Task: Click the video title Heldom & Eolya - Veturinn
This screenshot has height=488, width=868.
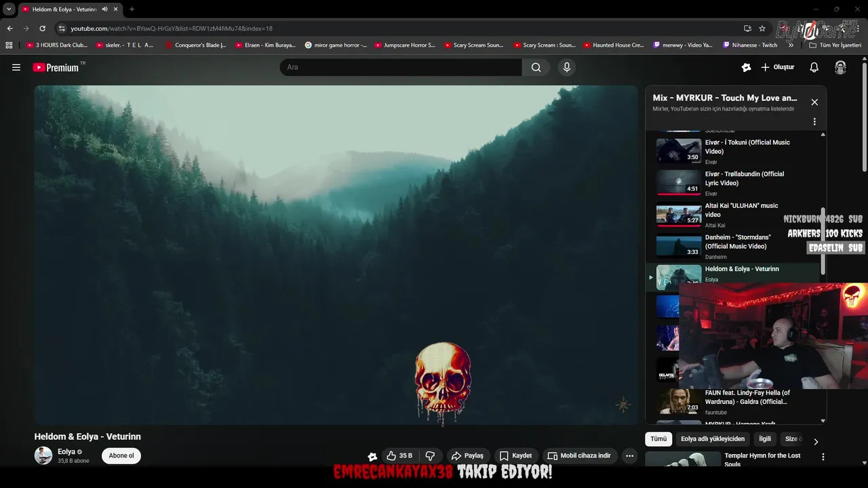Action: coord(87,436)
